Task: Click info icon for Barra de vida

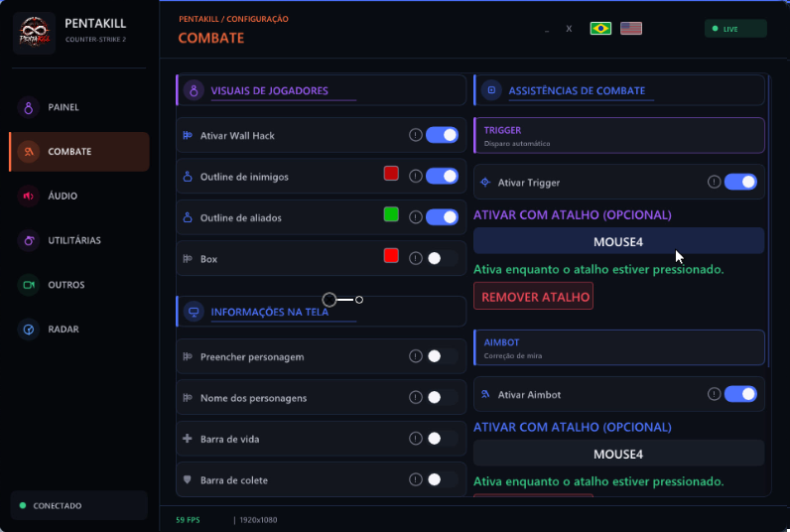Action: pyautogui.click(x=415, y=439)
